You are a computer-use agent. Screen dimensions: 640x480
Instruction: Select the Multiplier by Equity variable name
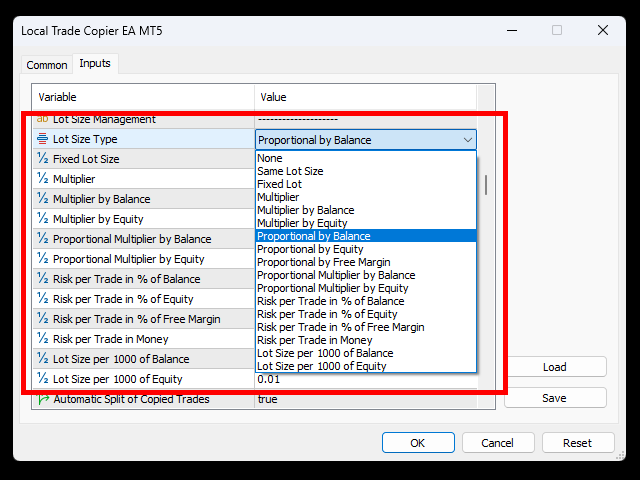(98, 219)
